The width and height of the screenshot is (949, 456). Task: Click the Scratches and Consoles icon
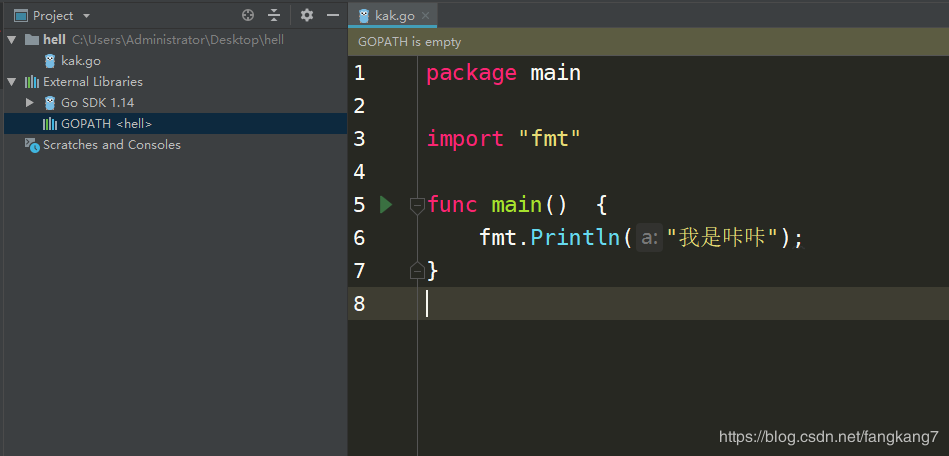point(32,145)
